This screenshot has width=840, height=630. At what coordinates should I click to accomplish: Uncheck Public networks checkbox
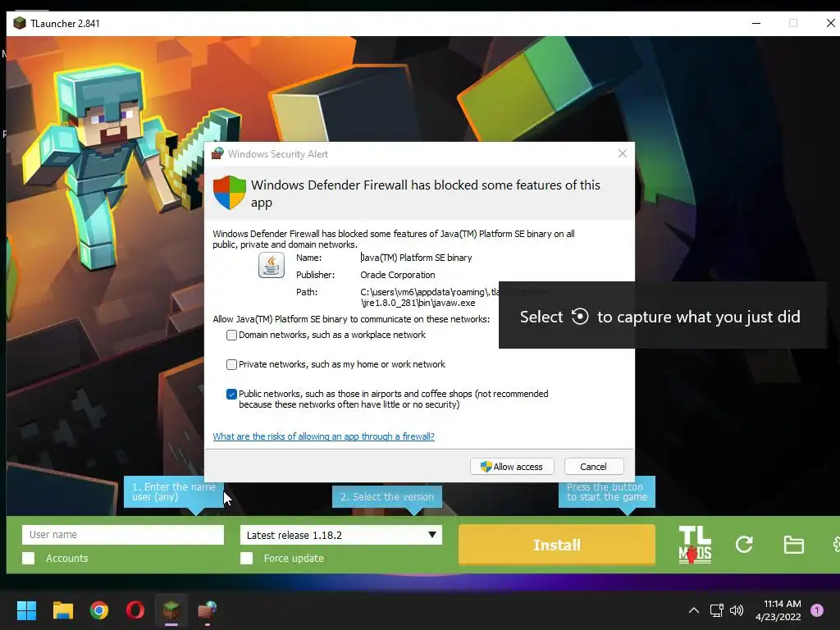click(231, 395)
